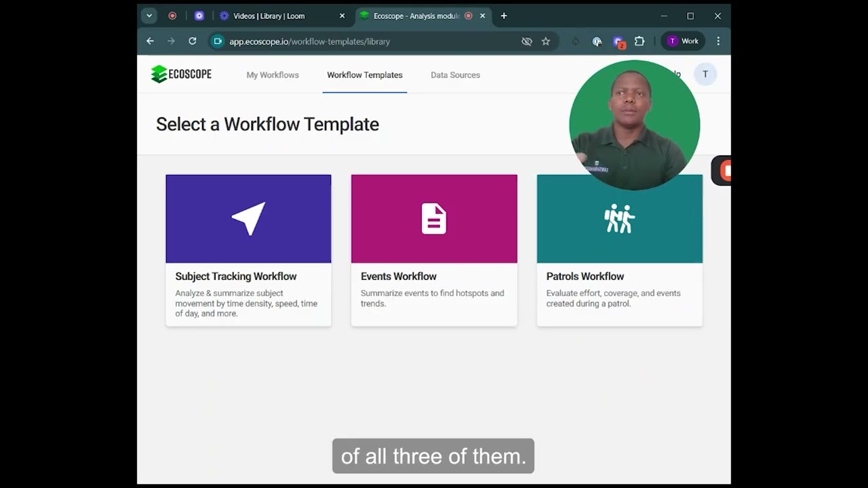
Task: Open the Events Workflow document thumbnail
Action: point(434,219)
